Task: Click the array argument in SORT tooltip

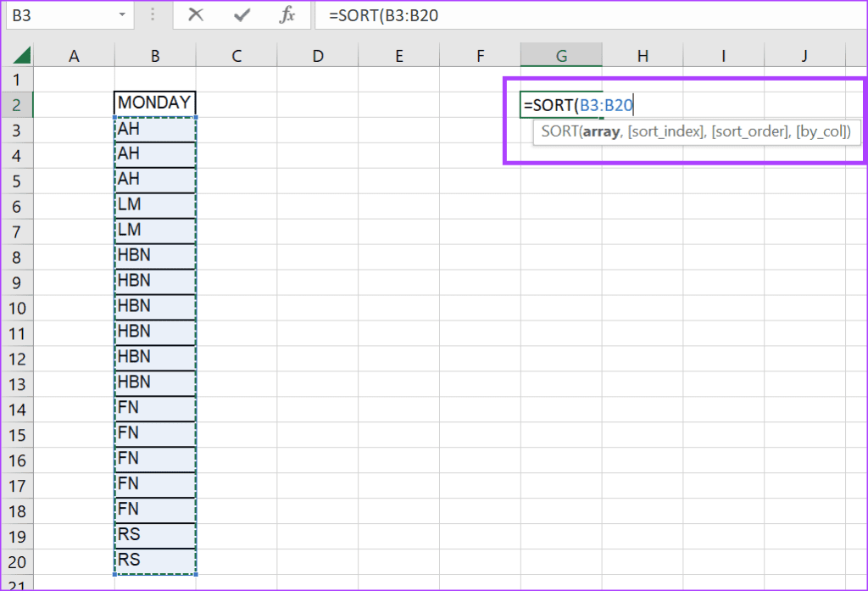Action: [602, 132]
